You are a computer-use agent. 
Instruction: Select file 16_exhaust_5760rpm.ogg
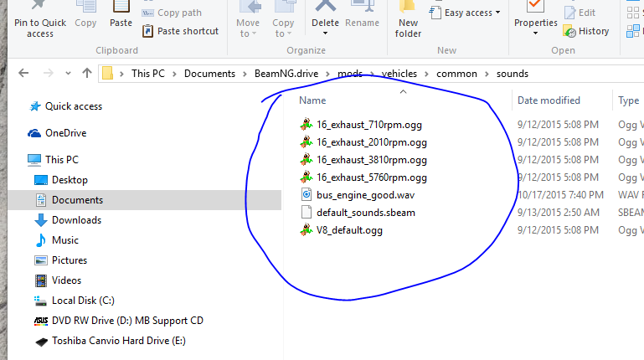point(371,177)
